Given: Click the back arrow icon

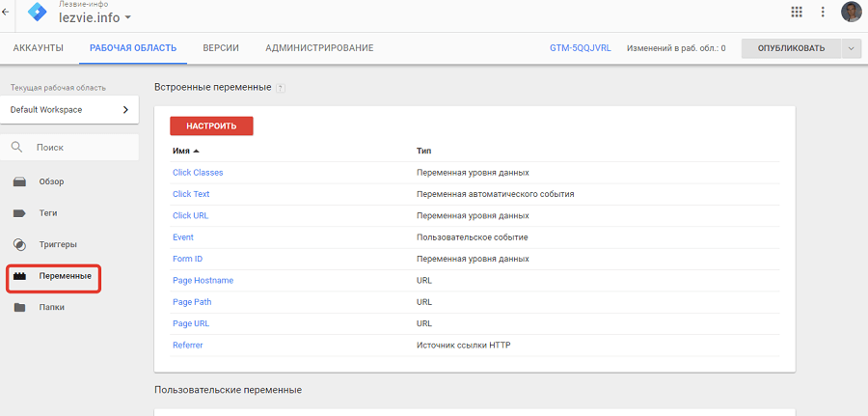Looking at the screenshot, I should coord(7,13).
